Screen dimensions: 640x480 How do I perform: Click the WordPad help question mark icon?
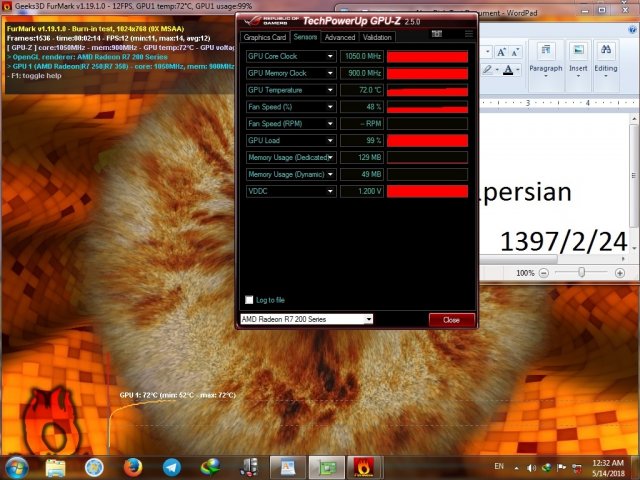tap(632, 29)
